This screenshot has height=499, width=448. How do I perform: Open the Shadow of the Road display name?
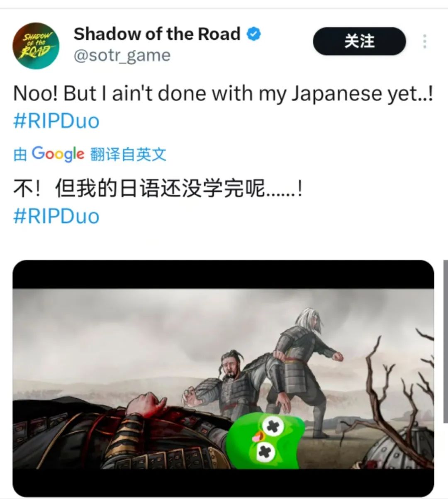[157, 34]
